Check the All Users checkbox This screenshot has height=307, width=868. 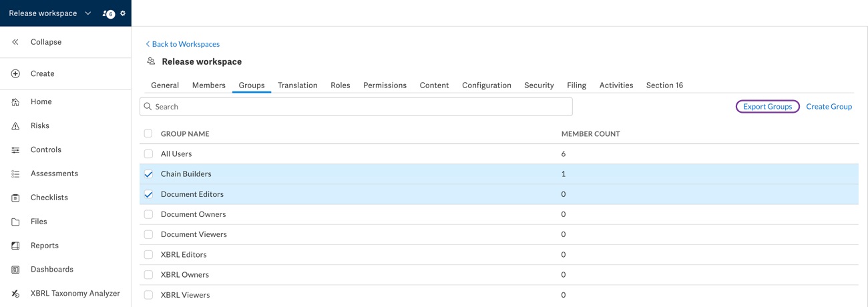click(148, 154)
